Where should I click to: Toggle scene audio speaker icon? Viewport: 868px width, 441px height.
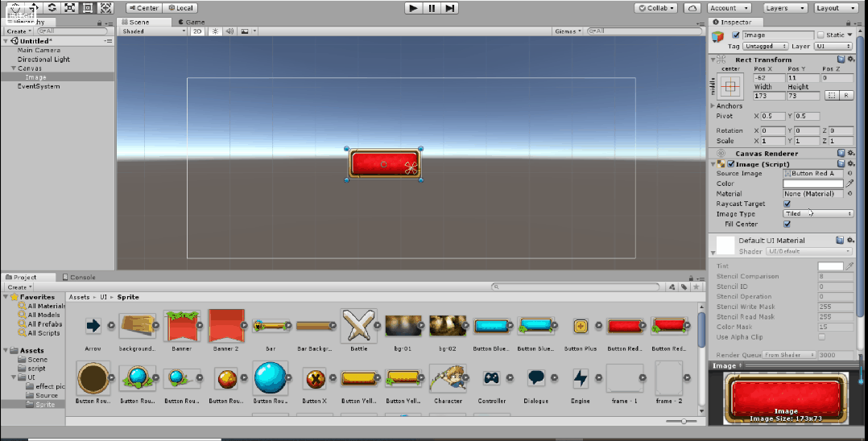229,31
